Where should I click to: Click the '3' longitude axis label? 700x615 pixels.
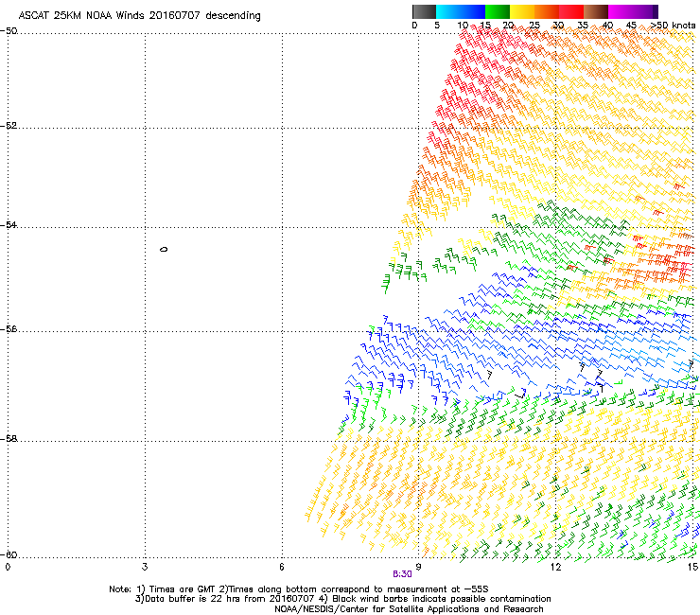[145, 567]
